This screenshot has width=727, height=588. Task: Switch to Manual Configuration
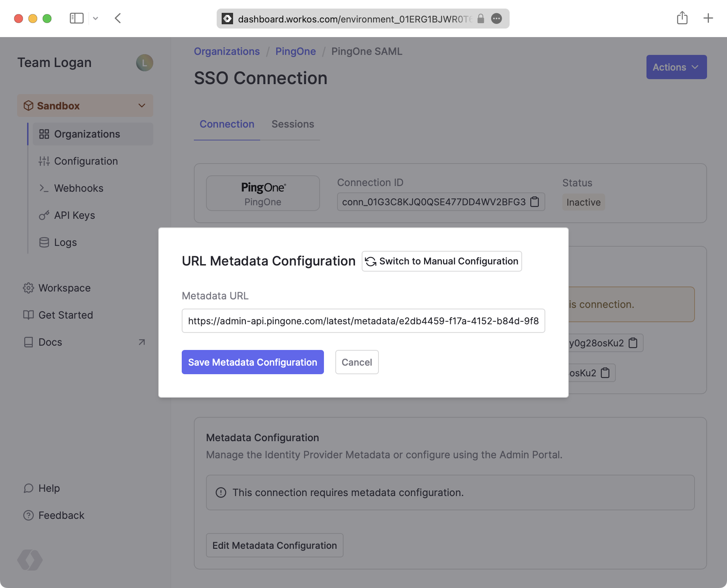[x=442, y=261]
